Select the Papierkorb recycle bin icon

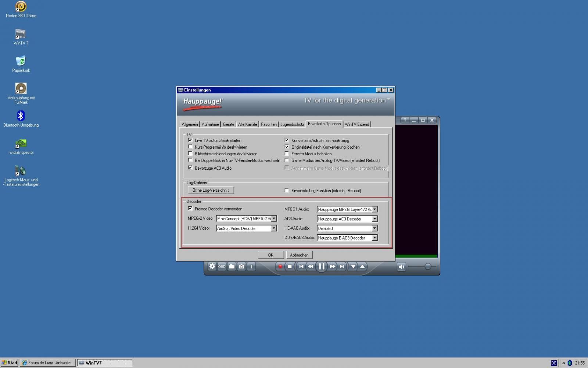coord(21,64)
